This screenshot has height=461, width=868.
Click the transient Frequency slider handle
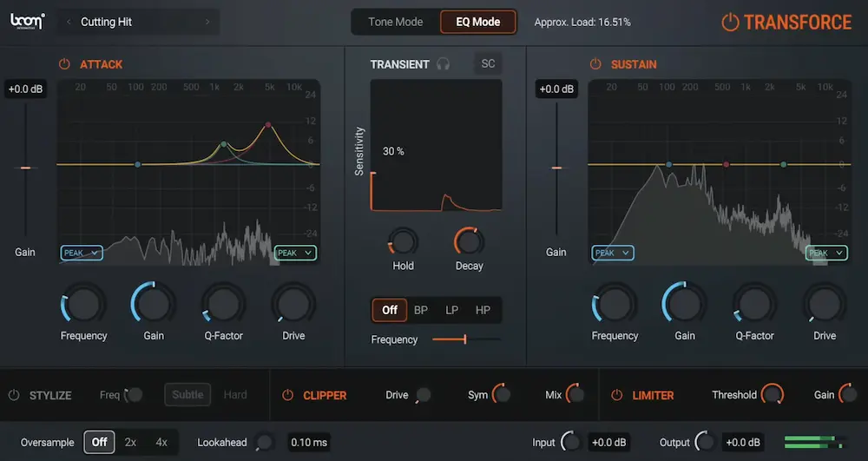pos(465,339)
